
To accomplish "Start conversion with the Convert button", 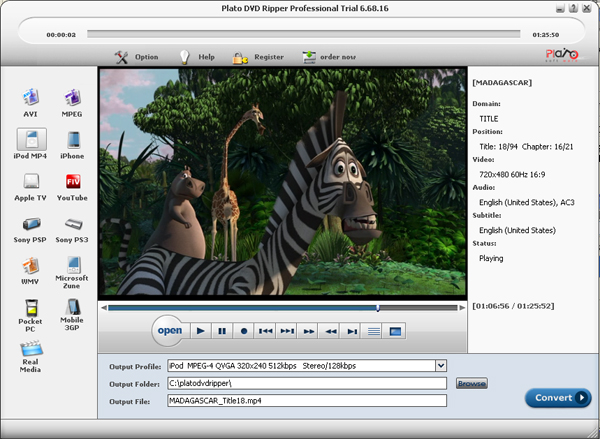I will (x=558, y=398).
